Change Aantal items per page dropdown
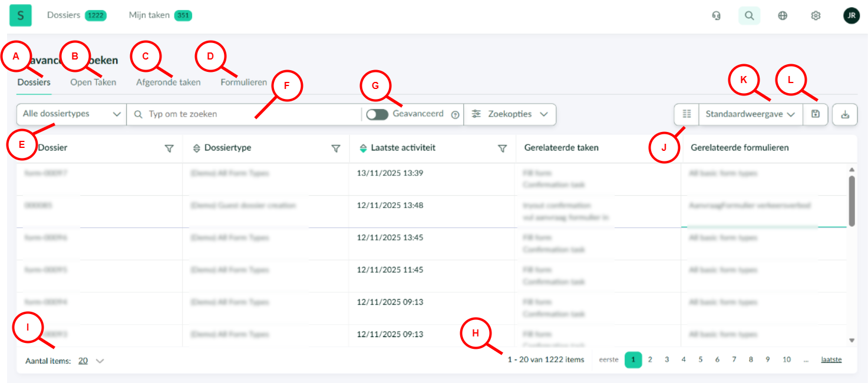The image size is (868, 383). point(91,361)
